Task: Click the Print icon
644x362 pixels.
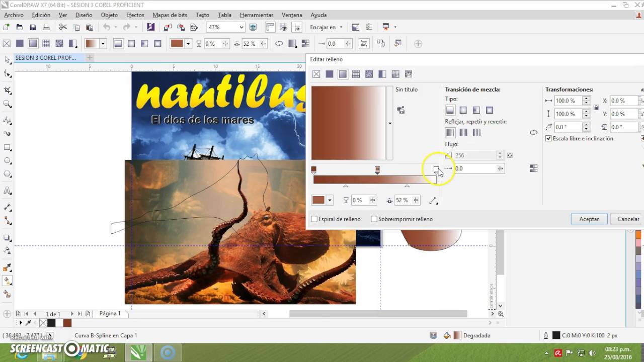Action: pos(46,27)
